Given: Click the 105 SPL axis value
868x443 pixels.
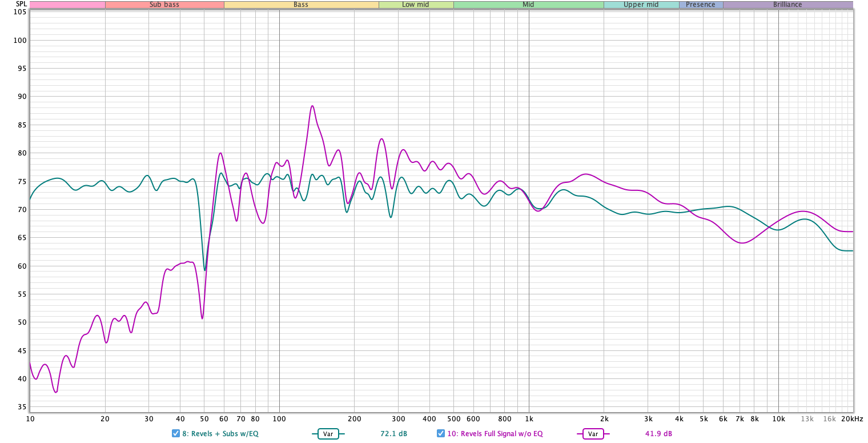Looking at the screenshot, I should click(x=21, y=12).
